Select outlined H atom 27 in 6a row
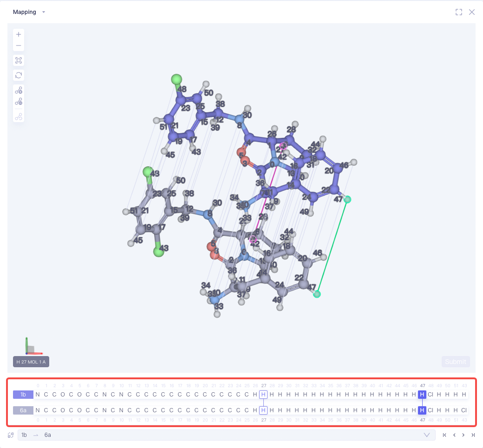Image resolution: width=483 pixels, height=448 pixels. (263, 410)
